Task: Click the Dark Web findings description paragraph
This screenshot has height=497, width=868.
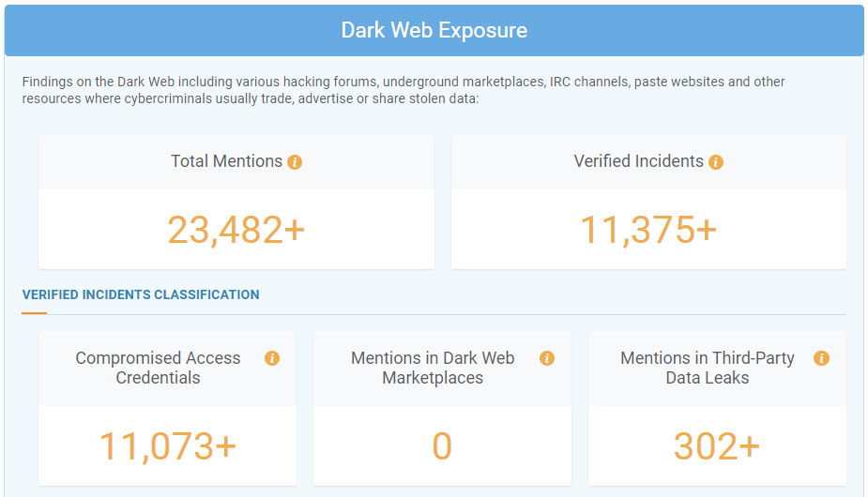Action: [404, 90]
